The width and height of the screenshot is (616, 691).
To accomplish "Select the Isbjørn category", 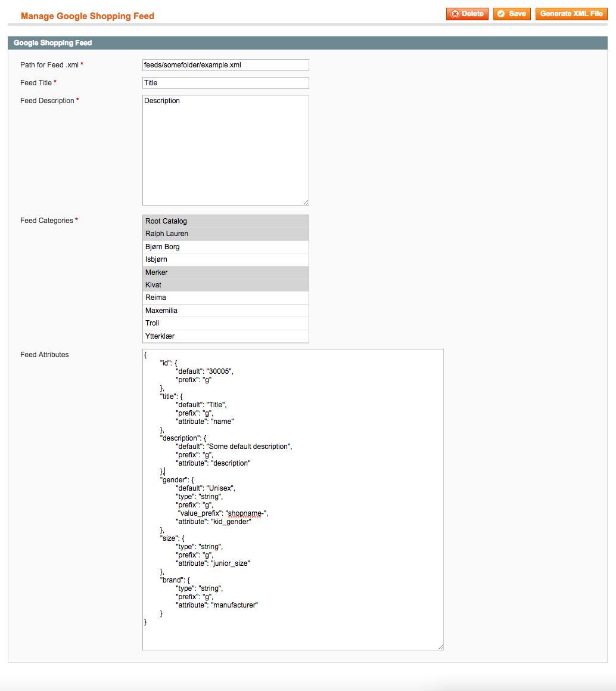I will (x=226, y=259).
